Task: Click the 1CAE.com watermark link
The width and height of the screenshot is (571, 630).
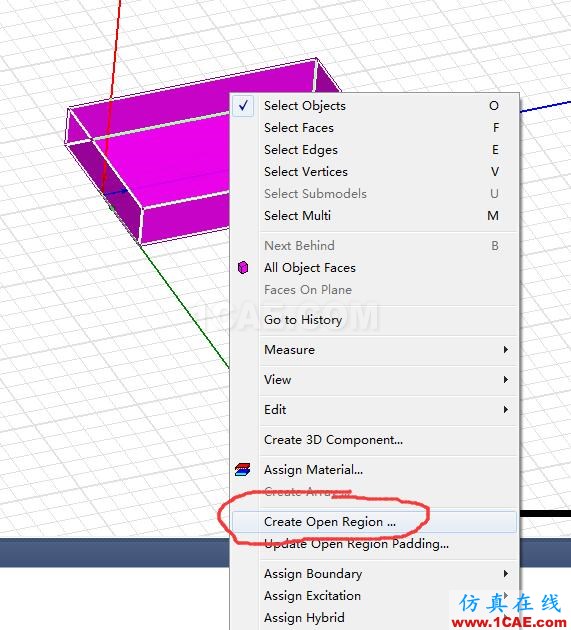Action: coord(510,622)
